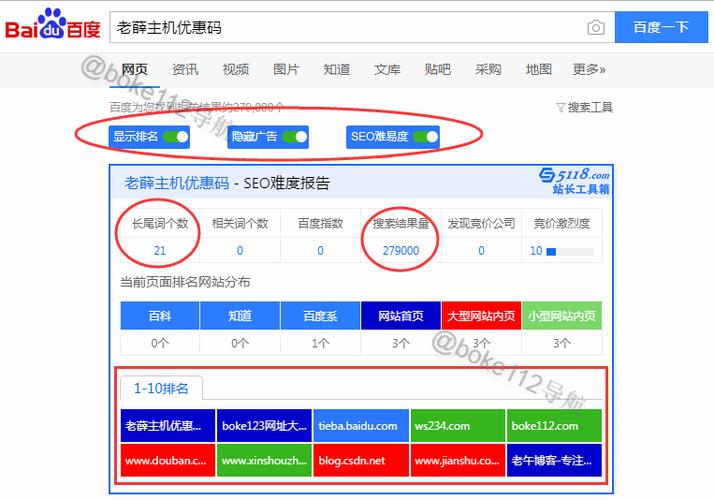This screenshot has width=714, height=500.
Task: Click the 百度一下 search button
Action: point(661,27)
